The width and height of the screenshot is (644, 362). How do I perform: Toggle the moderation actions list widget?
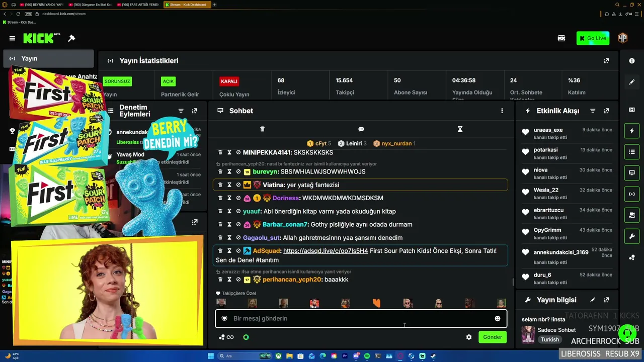[632, 152]
